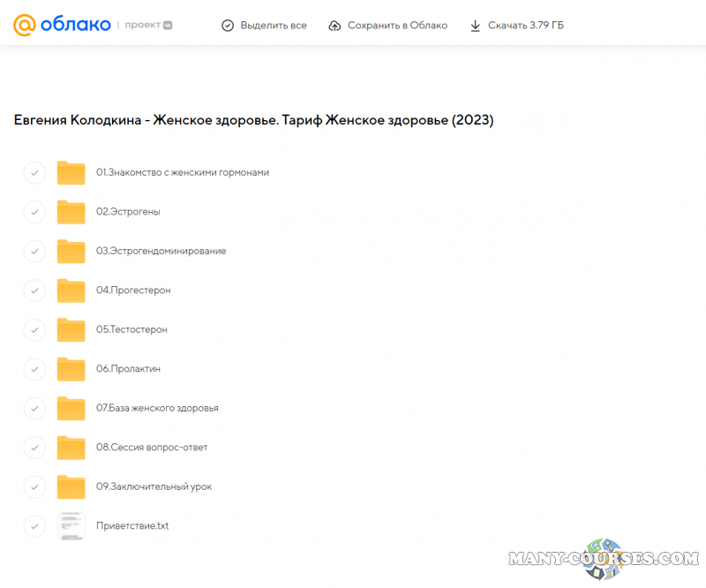This screenshot has height=588, width=706.
Task: Open 03.Эстрогендоминирование folder name link
Action: 161,251
